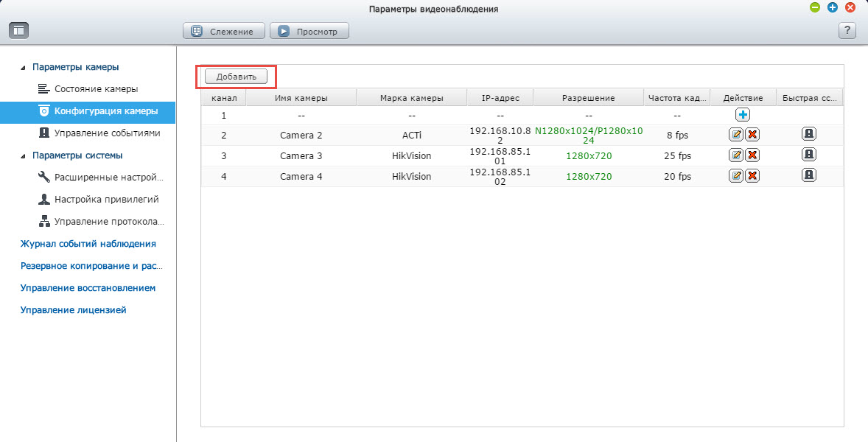Open Управление восстановлением link
Screen dimensions: 868x442
(x=88, y=288)
